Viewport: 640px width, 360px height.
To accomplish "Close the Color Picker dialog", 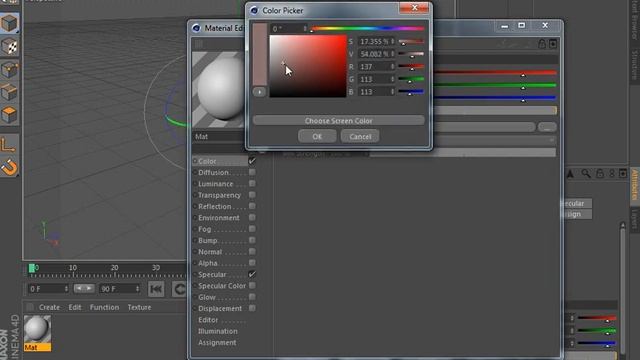I will pyautogui.click(x=413, y=8).
